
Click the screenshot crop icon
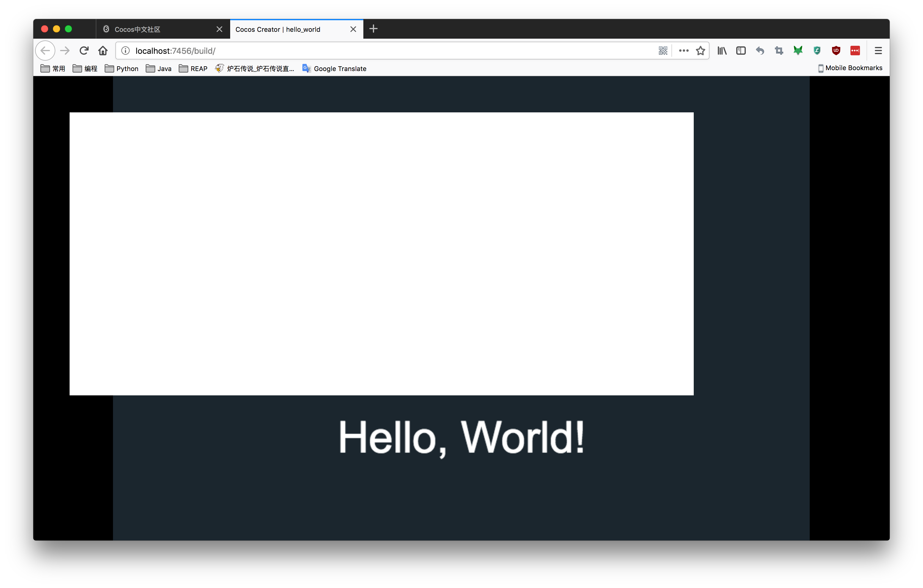[x=779, y=51]
